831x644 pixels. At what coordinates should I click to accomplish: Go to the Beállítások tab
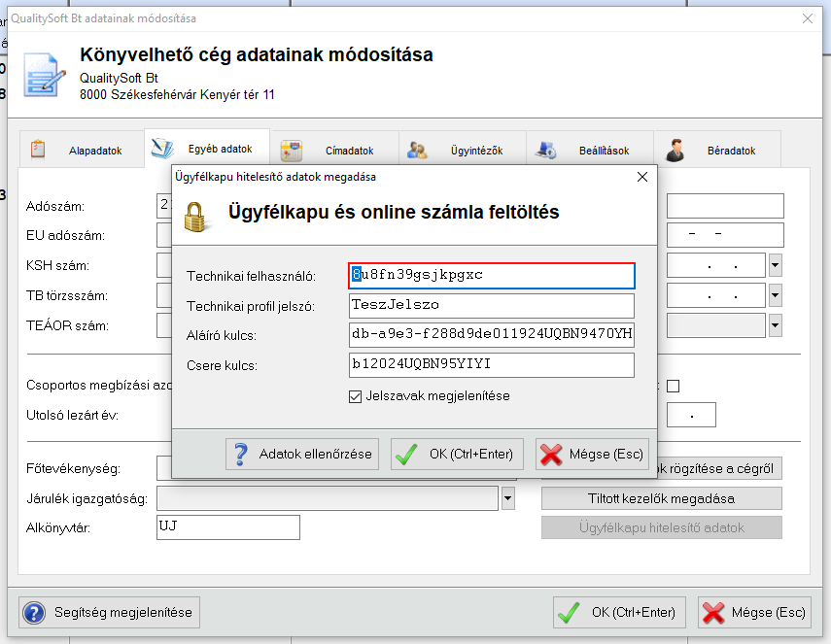pos(590,151)
